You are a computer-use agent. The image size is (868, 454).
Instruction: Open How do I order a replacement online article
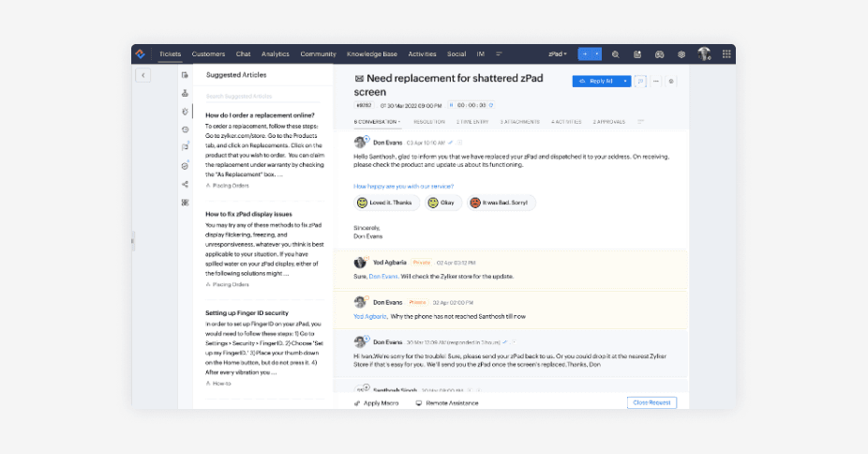[x=260, y=115]
